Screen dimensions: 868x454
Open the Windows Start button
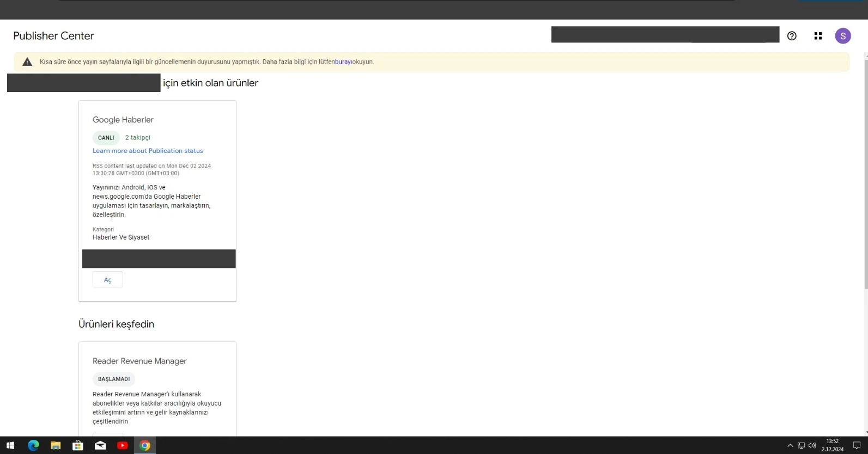click(10, 445)
